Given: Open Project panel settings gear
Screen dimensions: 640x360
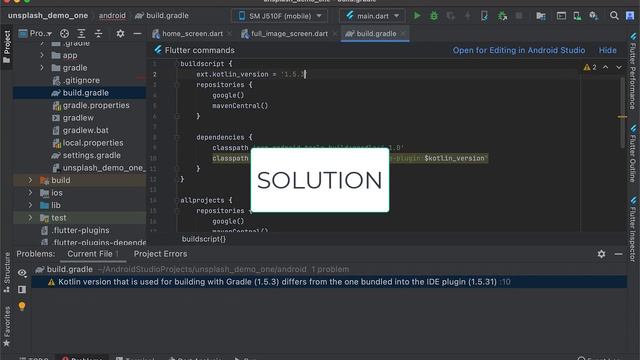Looking at the screenshot, I should click(120, 33).
